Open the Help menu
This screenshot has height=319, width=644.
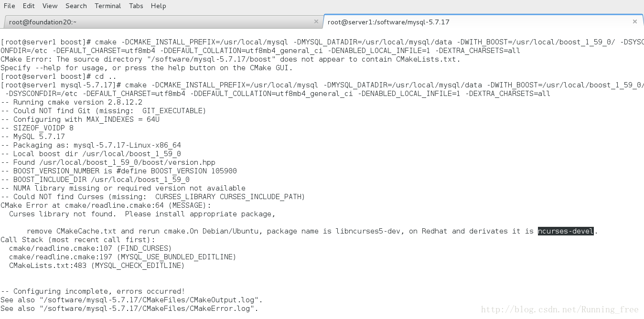158,6
